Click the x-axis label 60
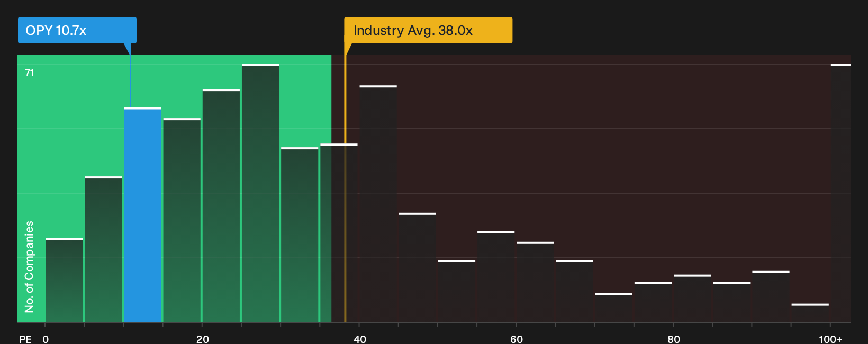 coord(517,339)
